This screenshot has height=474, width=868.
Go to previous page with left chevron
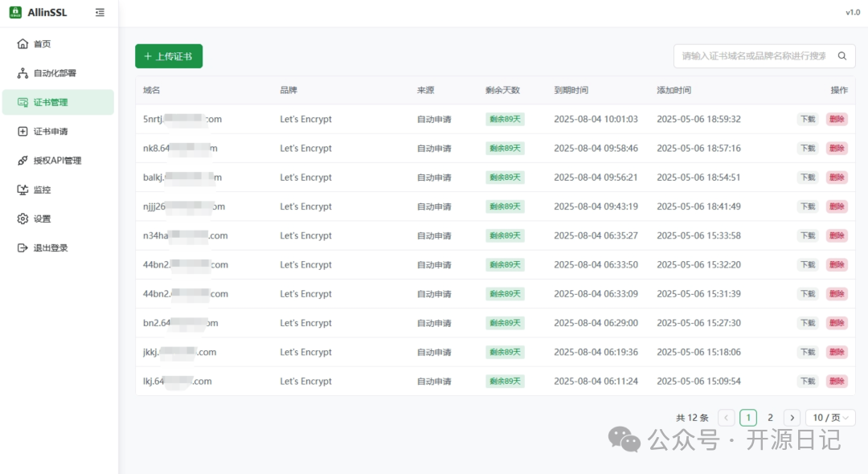coord(727,418)
